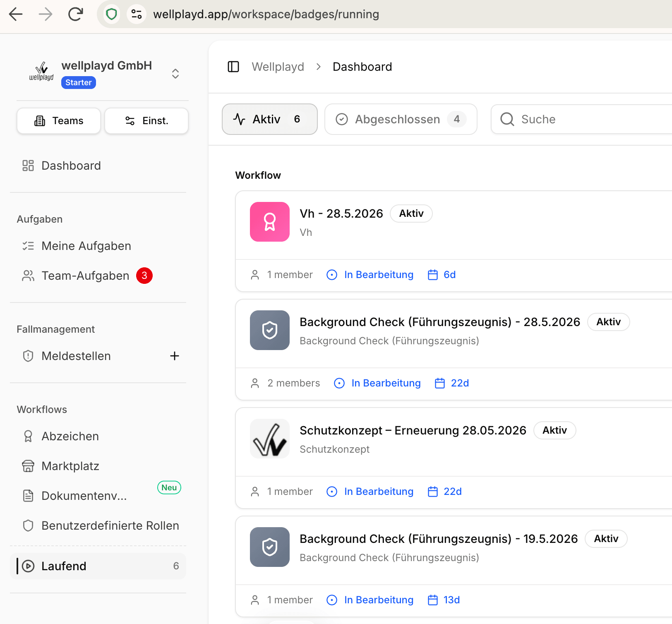Click the magnifier icon in search
Screen dimensions: 672x624
[x=507, y=119]
